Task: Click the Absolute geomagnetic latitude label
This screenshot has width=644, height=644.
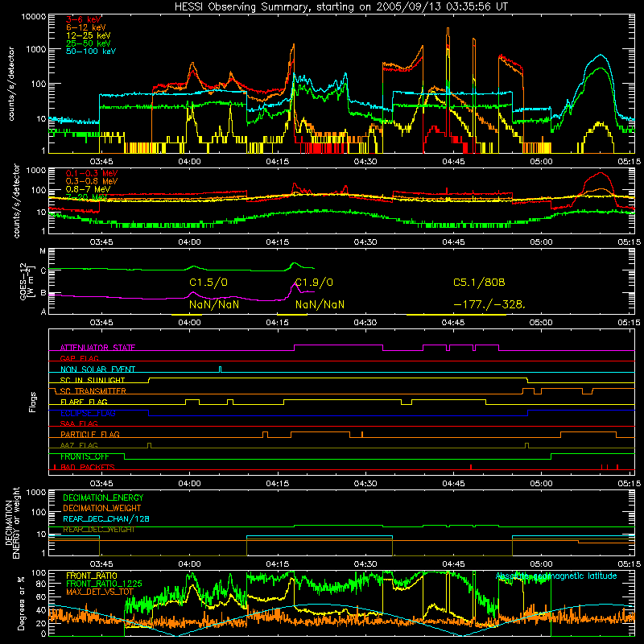Action: pos(556,576)
